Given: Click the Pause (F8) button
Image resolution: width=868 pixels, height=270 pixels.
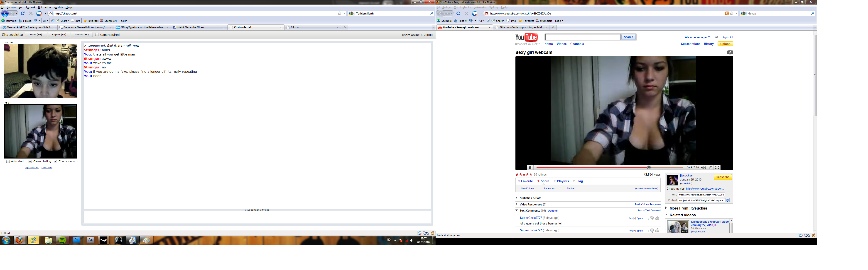Looking at the screenshot, I should click(x=81, y=35).
